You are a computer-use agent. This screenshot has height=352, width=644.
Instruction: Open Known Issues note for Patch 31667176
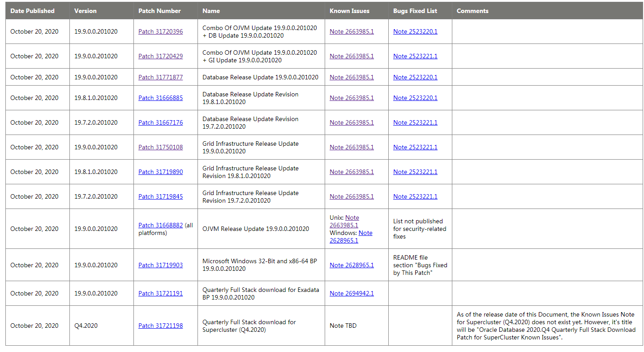tap(352, 122)
